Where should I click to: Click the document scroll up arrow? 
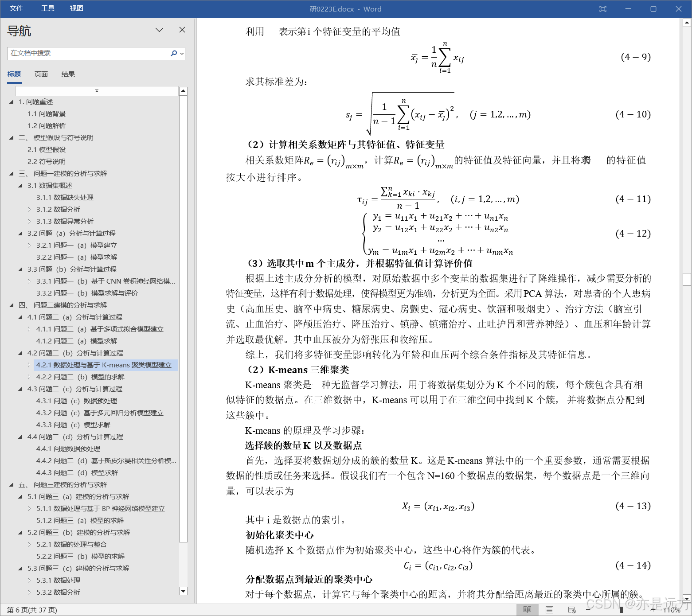tap(687, 22)
